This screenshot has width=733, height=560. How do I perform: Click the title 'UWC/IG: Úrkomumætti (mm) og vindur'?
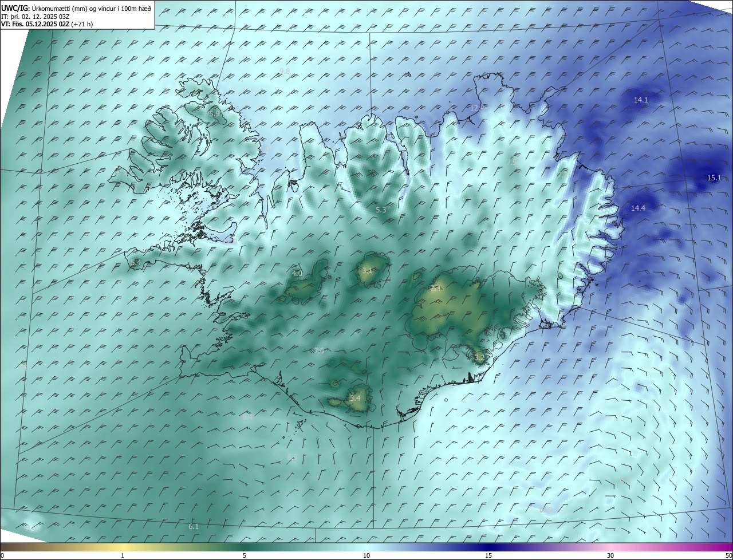click(76, 8)
